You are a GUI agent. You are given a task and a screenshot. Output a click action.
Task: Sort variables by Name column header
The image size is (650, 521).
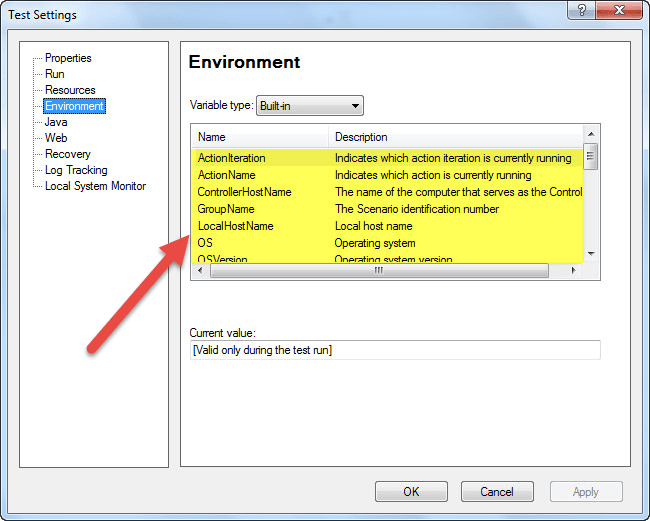tap(259, 137)
